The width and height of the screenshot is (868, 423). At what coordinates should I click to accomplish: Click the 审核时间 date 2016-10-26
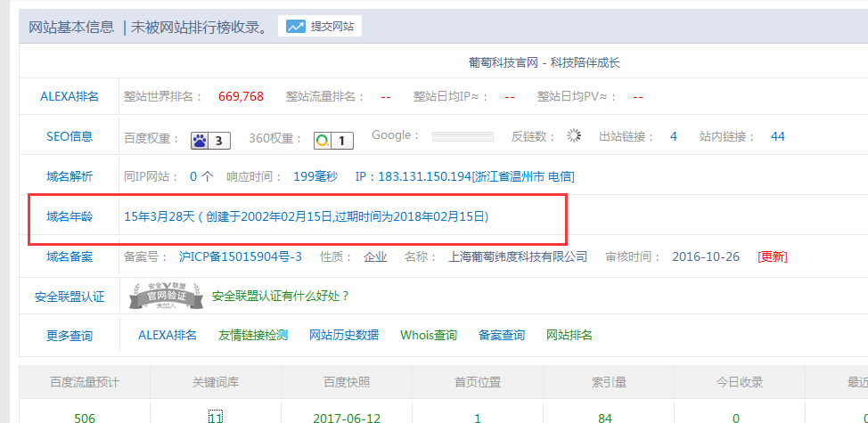pyautogui.click(x=705, y=256)
